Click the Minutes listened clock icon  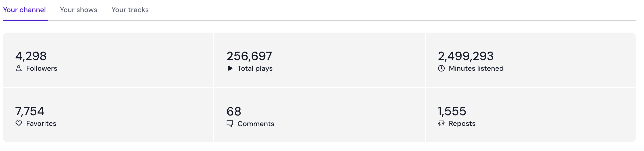pyautogui.click(x=441, y=68)
